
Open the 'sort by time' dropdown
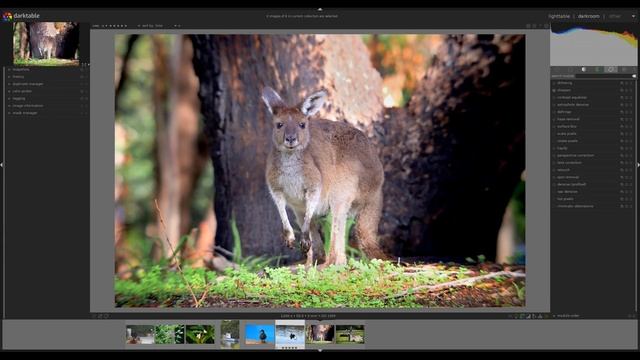pyautogui.click(x=153, y=26)
